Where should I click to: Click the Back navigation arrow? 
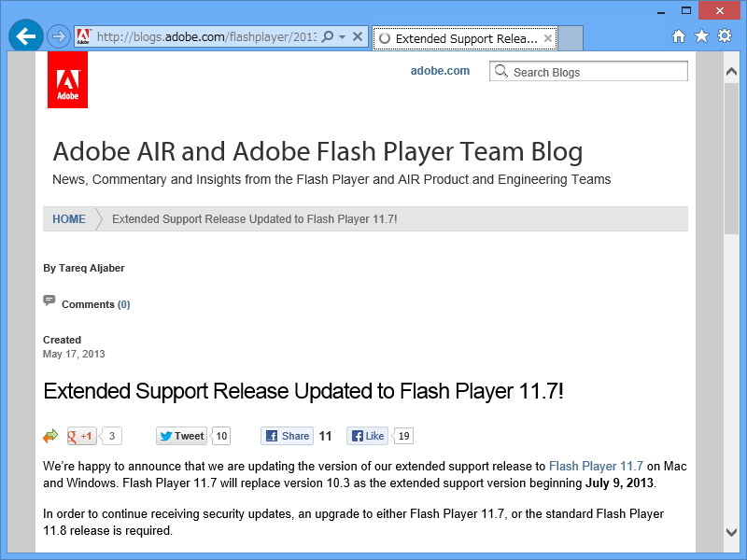[25, 36]
